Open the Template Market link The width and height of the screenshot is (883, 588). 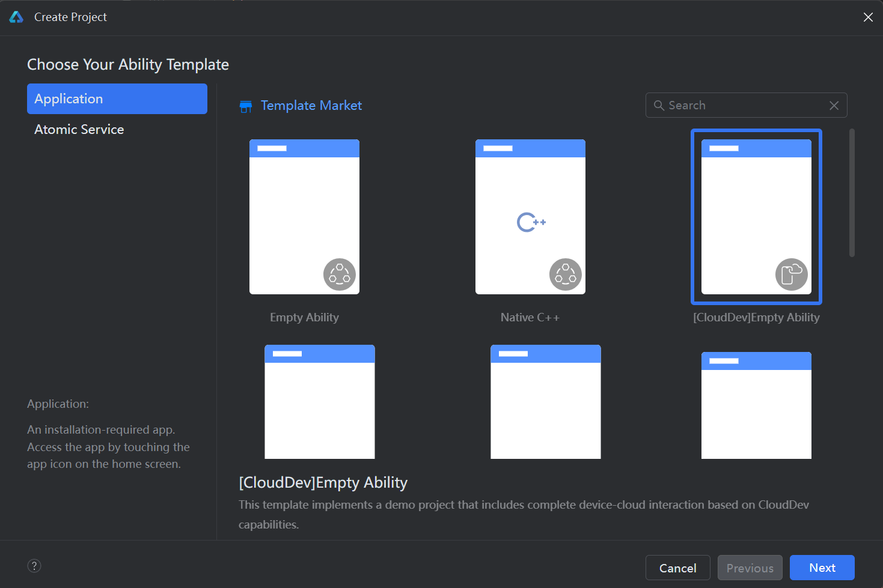tap(311, 106)
